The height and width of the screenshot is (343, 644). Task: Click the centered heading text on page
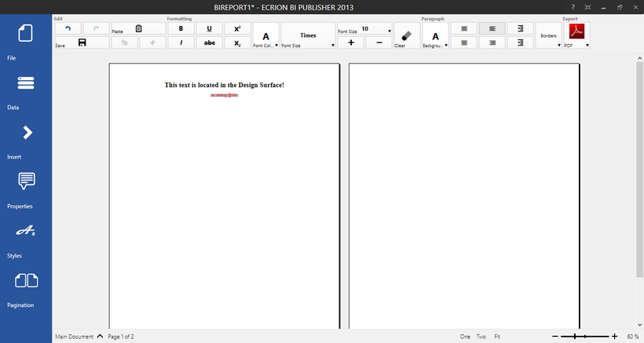(x=224, y=85)
